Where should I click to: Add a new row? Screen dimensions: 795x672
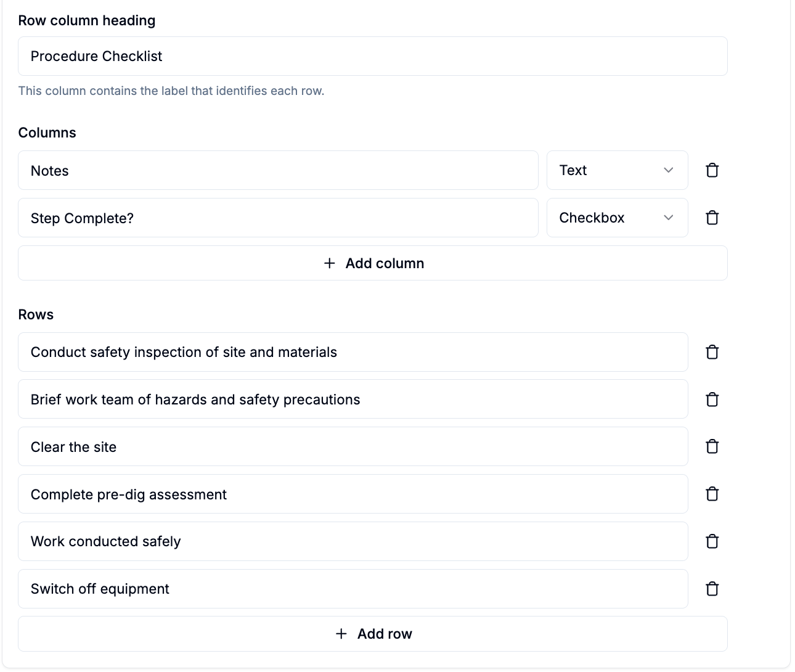point(373,634)
